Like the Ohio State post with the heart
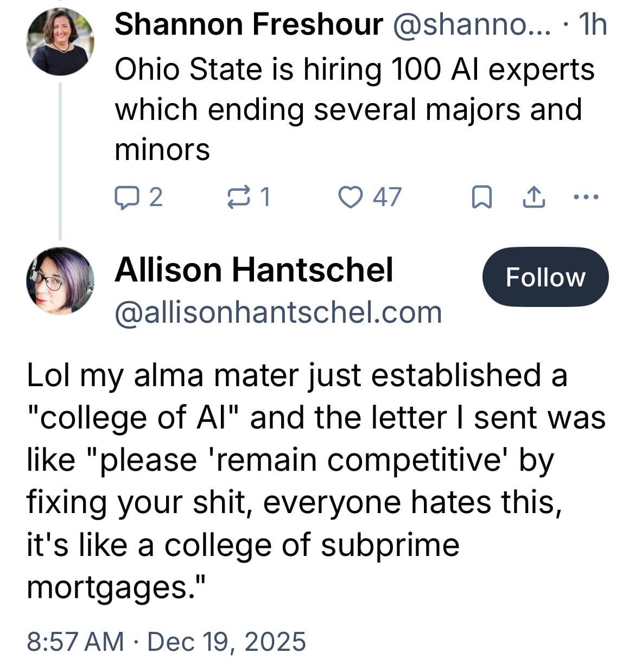Screen dimensions: 635x672 350,197
